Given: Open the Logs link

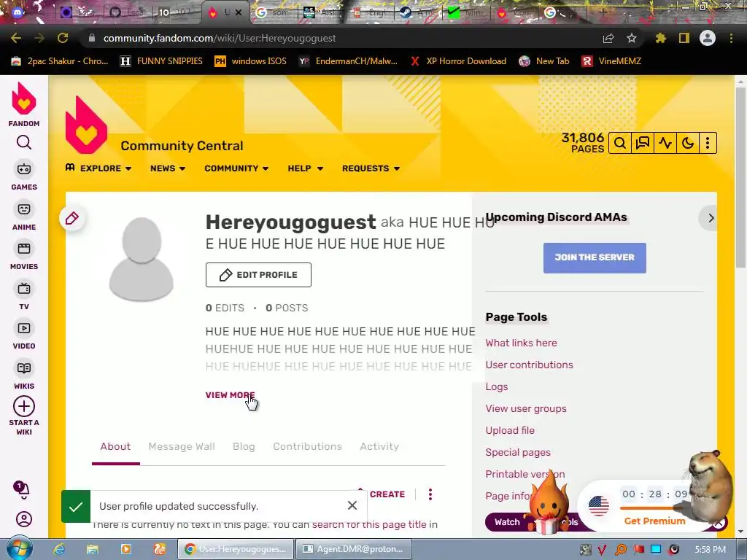Looking at the screenshot, I should tap(496, 386).
